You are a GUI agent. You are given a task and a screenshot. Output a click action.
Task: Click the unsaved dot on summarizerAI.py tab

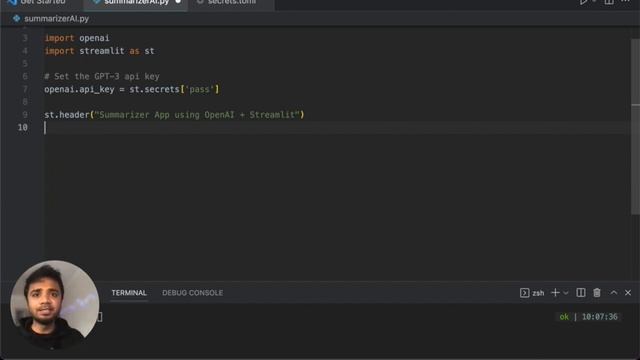point(178,2)
